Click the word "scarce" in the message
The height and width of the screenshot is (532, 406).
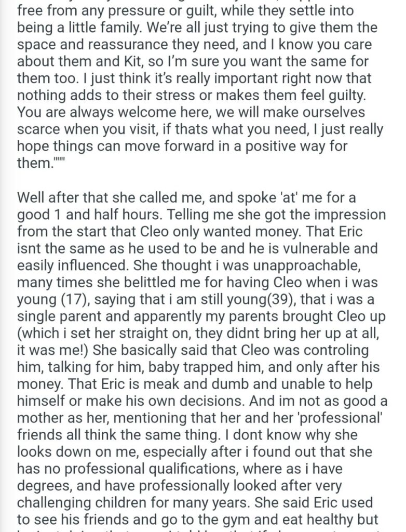(38, 129)
